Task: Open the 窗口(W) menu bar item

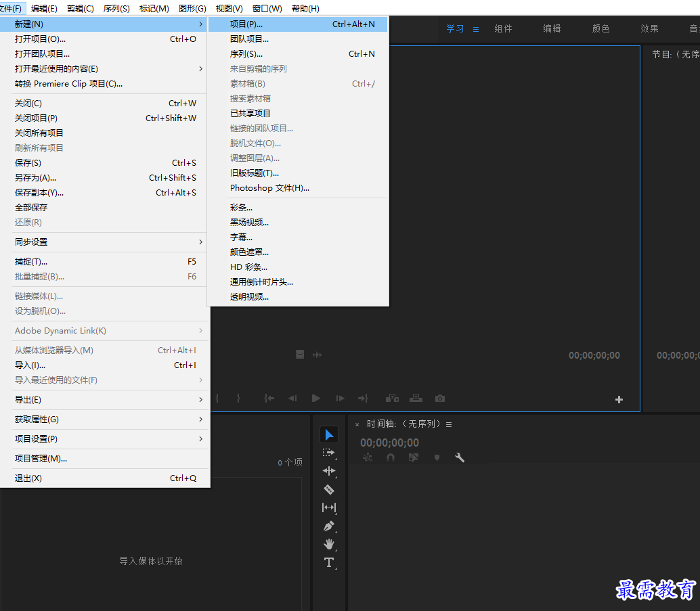Action: coord(267,9)
